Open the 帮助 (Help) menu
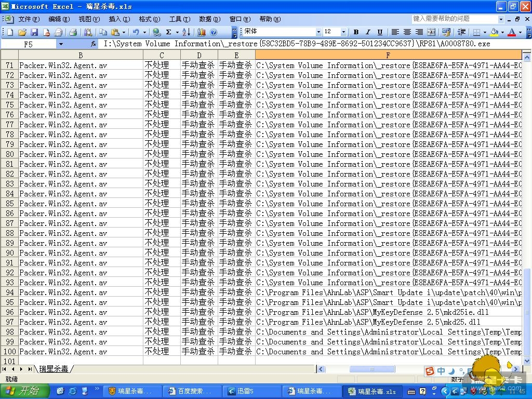Viewport: 532px width, 399px height. tap(270, 19)
